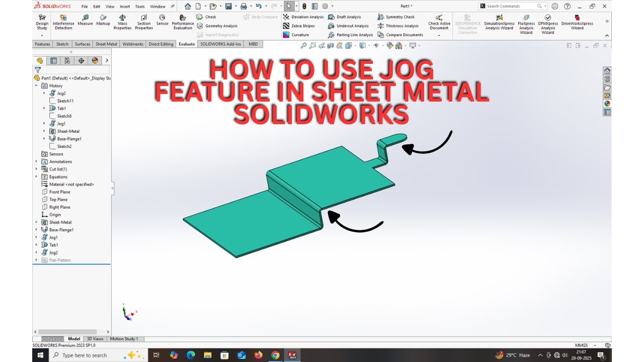Open Compare Documents tool
Screen dimensions: 644x362
(x=400, y=35)
